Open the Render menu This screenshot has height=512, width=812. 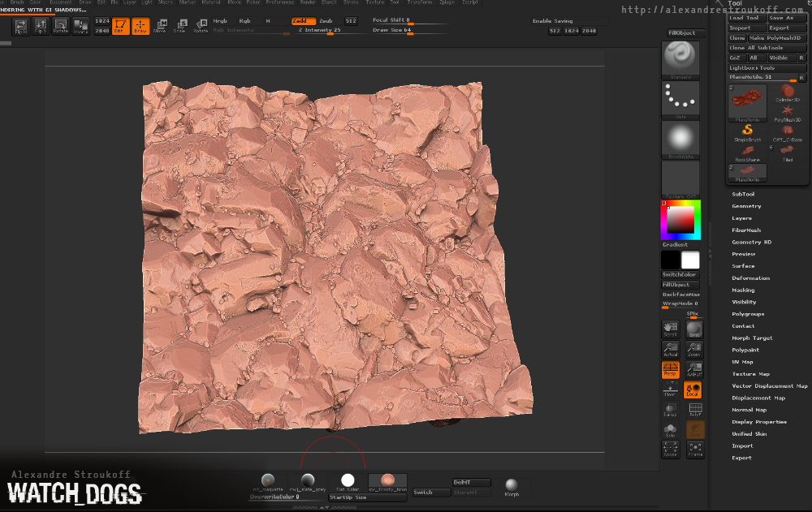click(308, 2)
